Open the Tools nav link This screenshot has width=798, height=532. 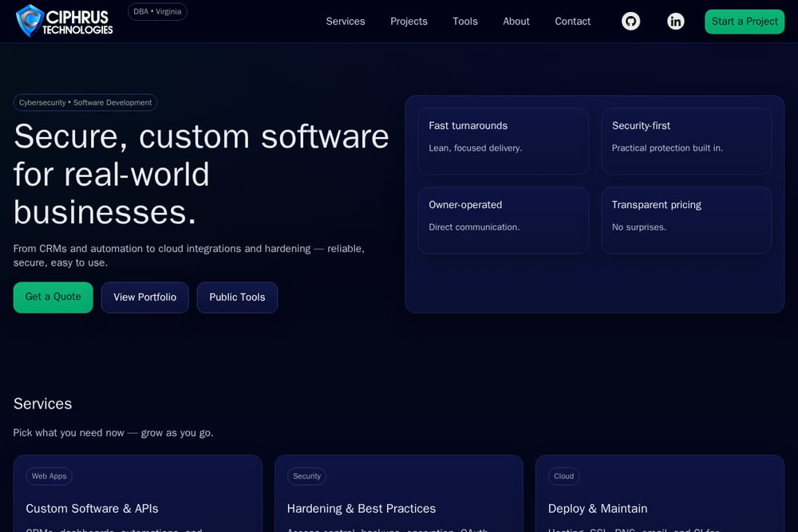(x=465, y=22)
